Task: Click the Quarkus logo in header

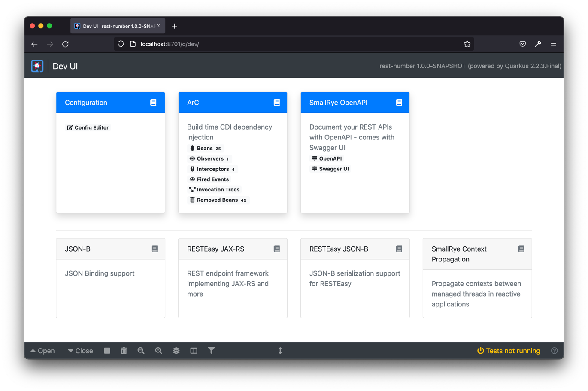Action: click(37, 66)
